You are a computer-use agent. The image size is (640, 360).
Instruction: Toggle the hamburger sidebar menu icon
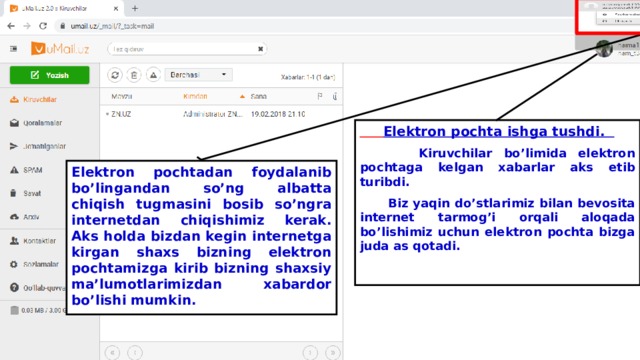point(13,49)
